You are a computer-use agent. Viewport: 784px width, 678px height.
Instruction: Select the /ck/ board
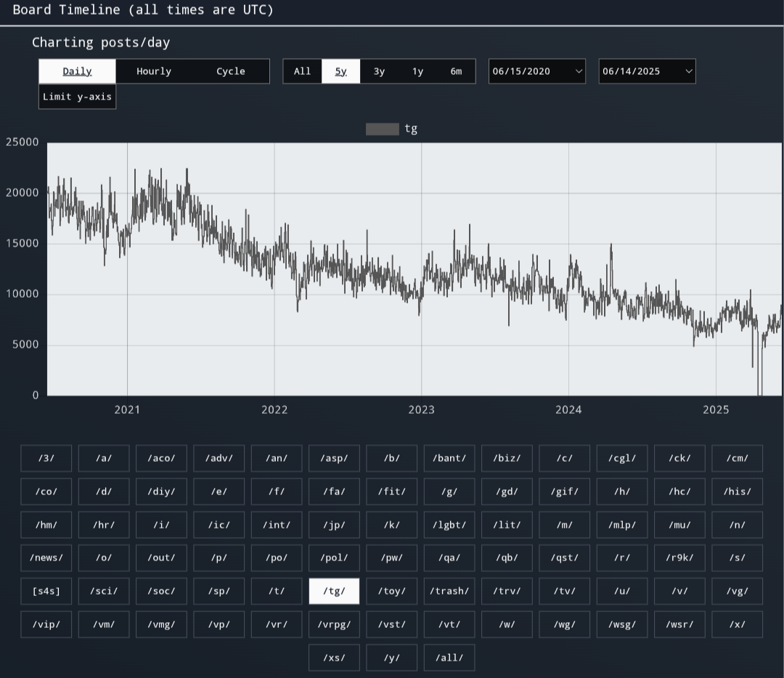[679, 458]
